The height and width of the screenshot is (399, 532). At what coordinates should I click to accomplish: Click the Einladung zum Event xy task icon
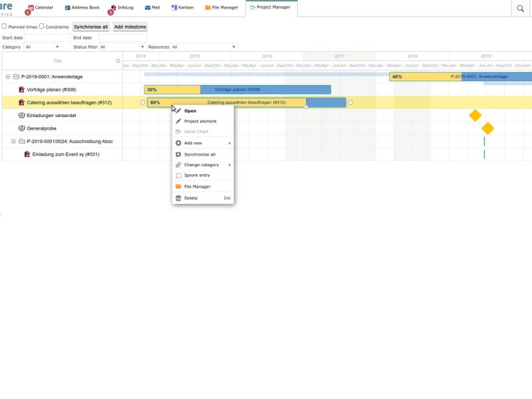point(27,154)
